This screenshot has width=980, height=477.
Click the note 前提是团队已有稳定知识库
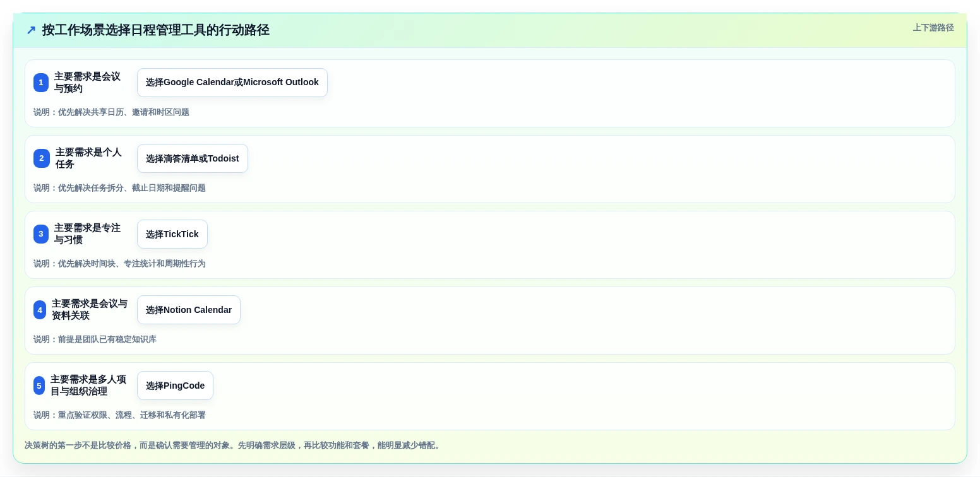(x=95, y=339)
